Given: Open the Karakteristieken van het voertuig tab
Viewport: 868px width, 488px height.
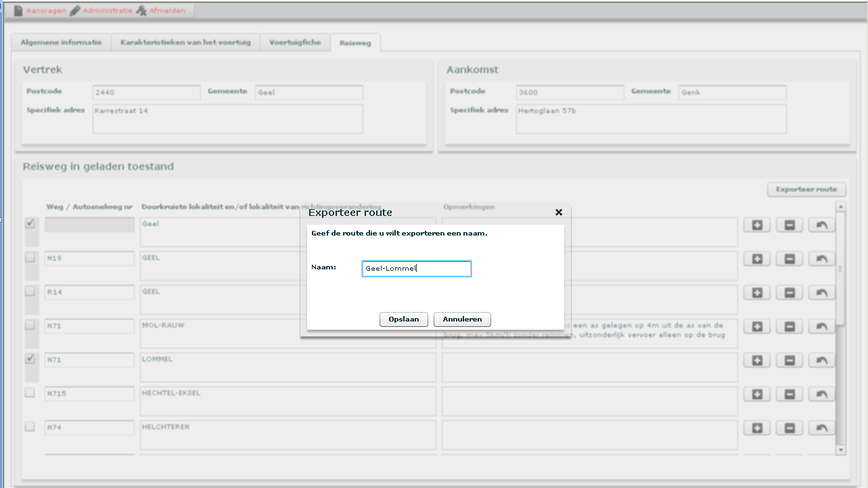Looking at the screenshot, I should pyautogui.click(x=185, y=42).
